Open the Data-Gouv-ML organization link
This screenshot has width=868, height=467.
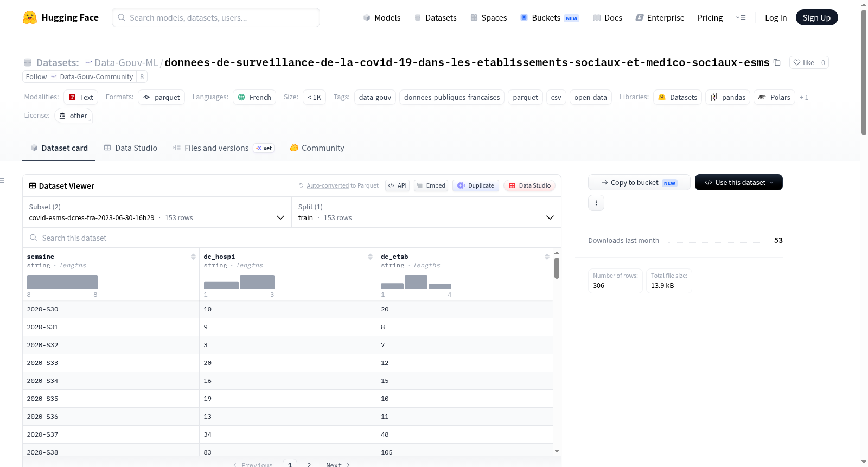126,62
